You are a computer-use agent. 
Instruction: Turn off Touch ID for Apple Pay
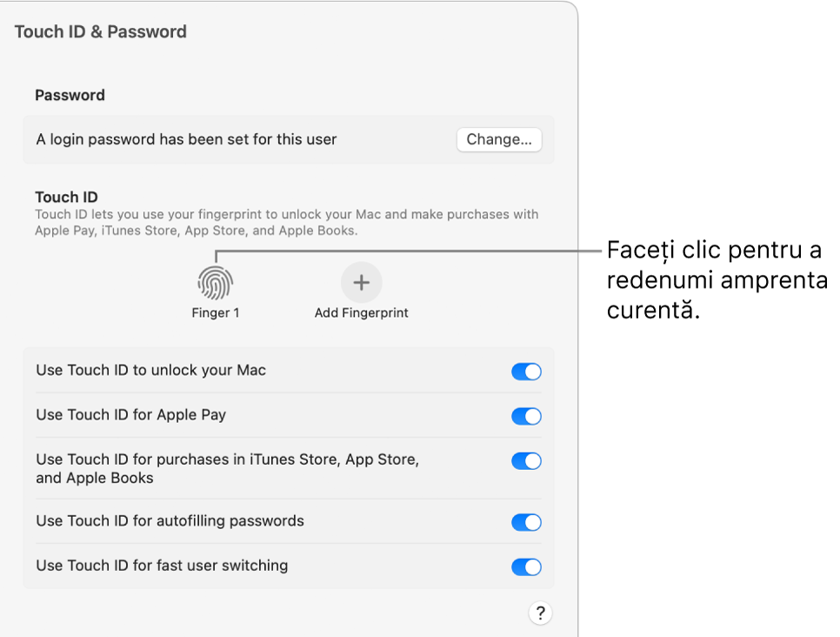pyautogui.click(x=526, y=416)
